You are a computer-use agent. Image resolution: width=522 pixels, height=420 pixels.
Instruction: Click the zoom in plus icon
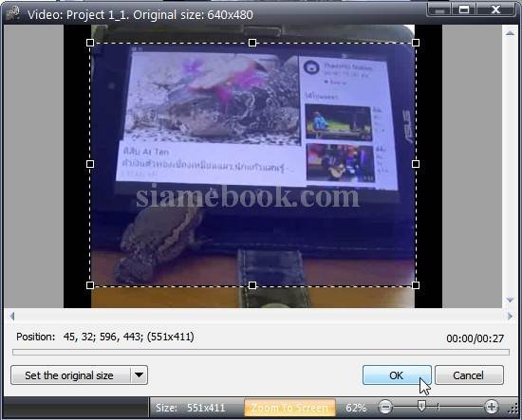pos(492,407)
